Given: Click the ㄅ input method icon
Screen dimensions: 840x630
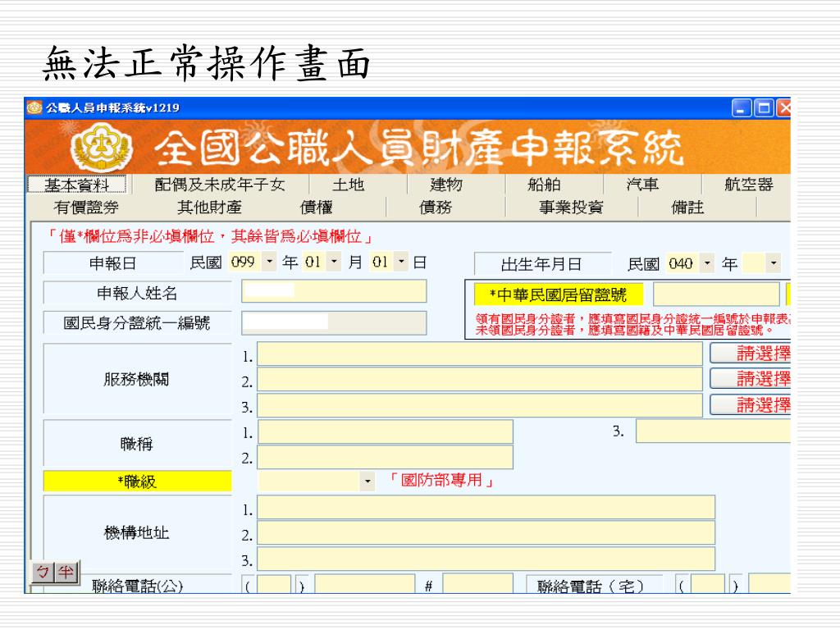Looking at the screenshot, I should (x=43, y=572).
